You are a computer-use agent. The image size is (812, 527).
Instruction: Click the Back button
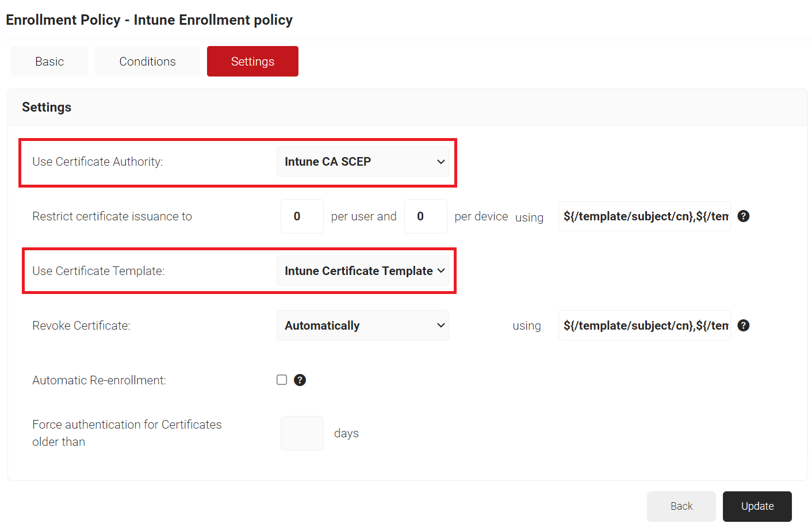[x=681, y=506]
